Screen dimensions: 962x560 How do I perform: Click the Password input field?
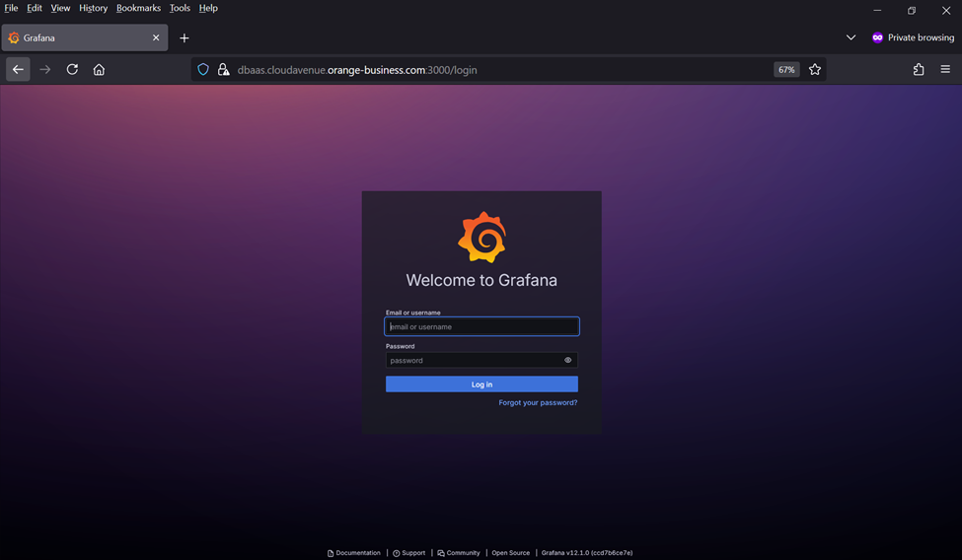click(474, 360)
